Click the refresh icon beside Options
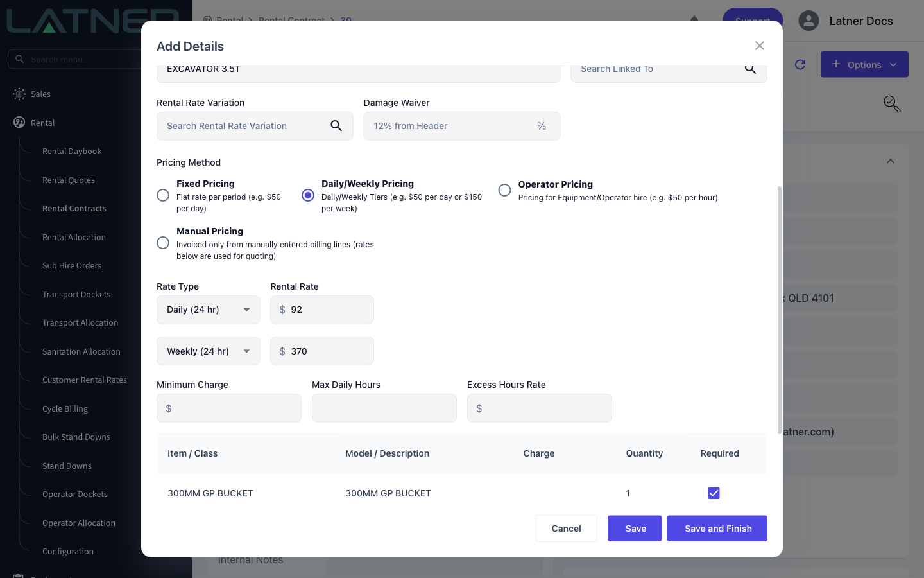The width and height of the screenshot is (924, 578). [x=800, y=64]
